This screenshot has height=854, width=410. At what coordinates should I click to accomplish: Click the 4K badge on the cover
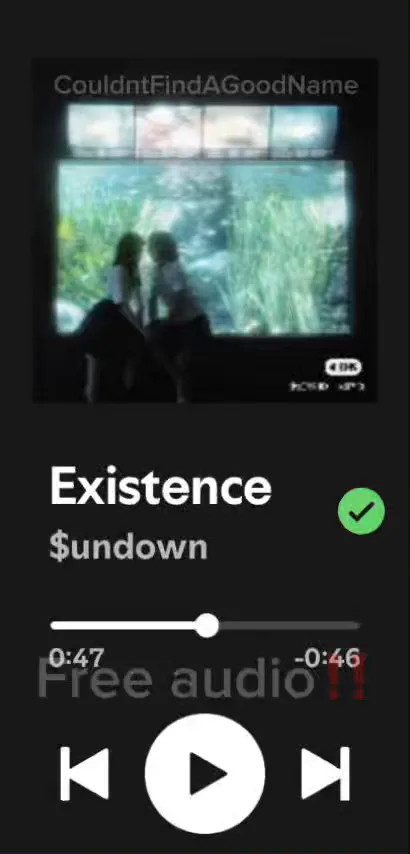(x=343, y=368)
